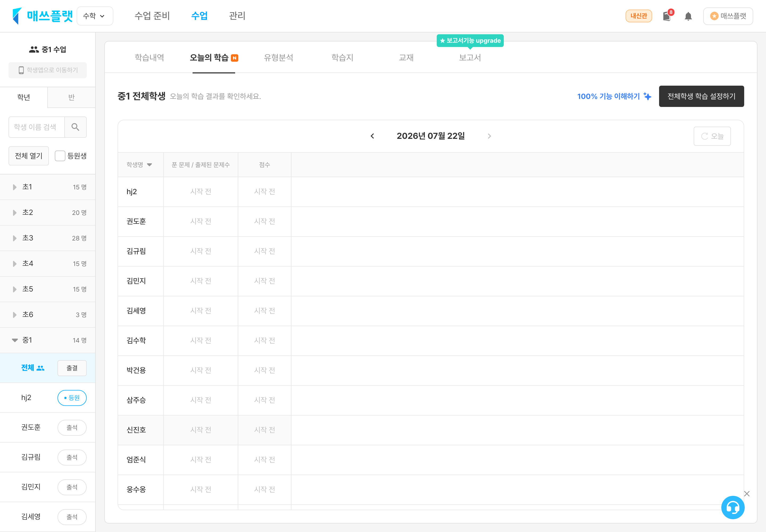Toggle the 등원생 checkbox
This screenshot has width=766, height=532.
click(x=60, y=156)
